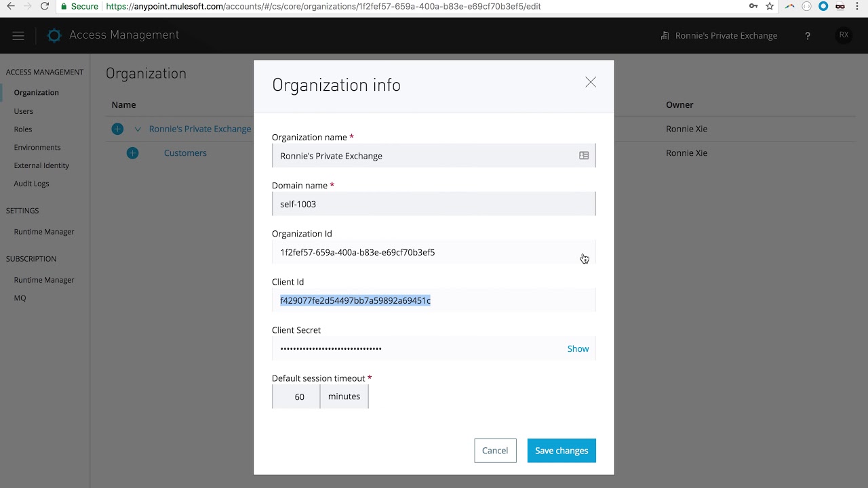Bookmark this page with the star icon
The width and height of the screenshot is (868, 488).
click(770, 6)
